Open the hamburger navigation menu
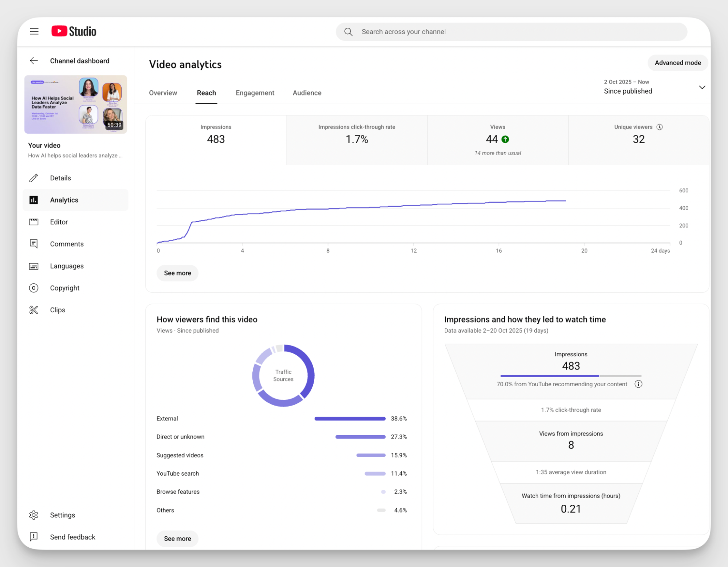 (x=34, y=31)
